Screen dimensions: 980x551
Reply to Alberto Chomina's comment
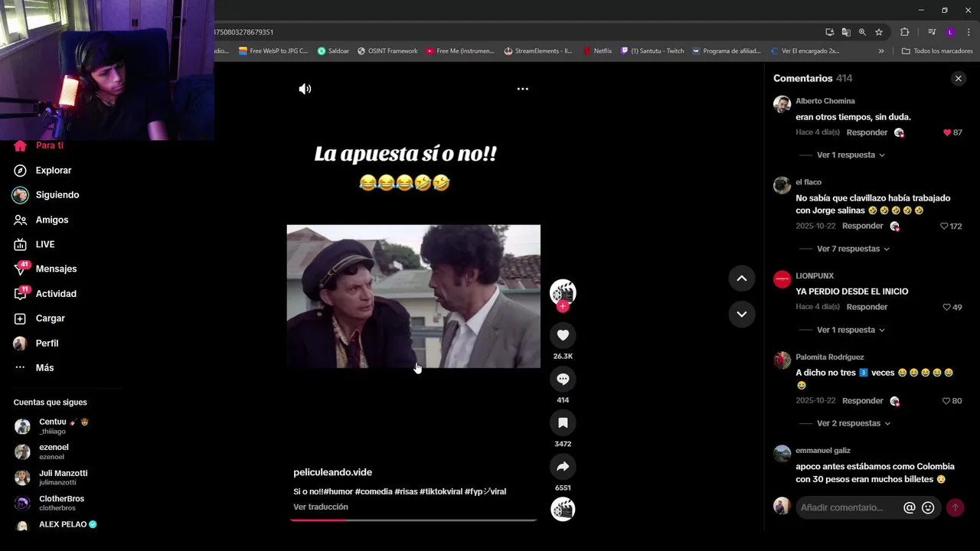pyautogui.click(x=867, y=132)
